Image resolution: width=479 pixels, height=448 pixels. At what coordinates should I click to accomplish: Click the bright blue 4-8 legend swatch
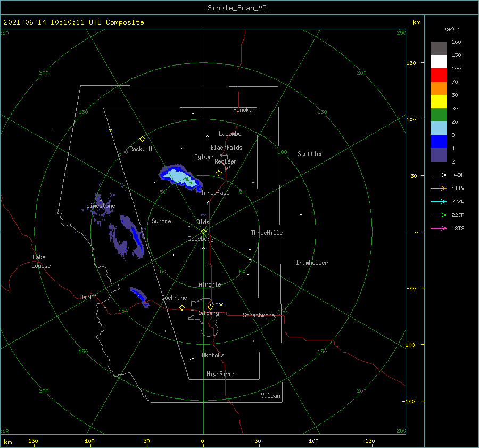(439, 141)
